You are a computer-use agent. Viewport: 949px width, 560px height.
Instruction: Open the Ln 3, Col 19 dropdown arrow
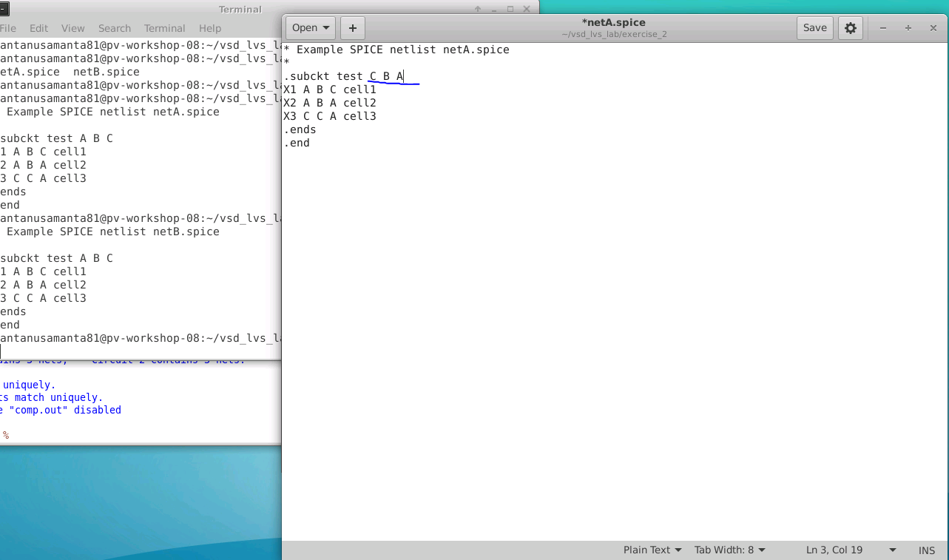tap(892, 550)
